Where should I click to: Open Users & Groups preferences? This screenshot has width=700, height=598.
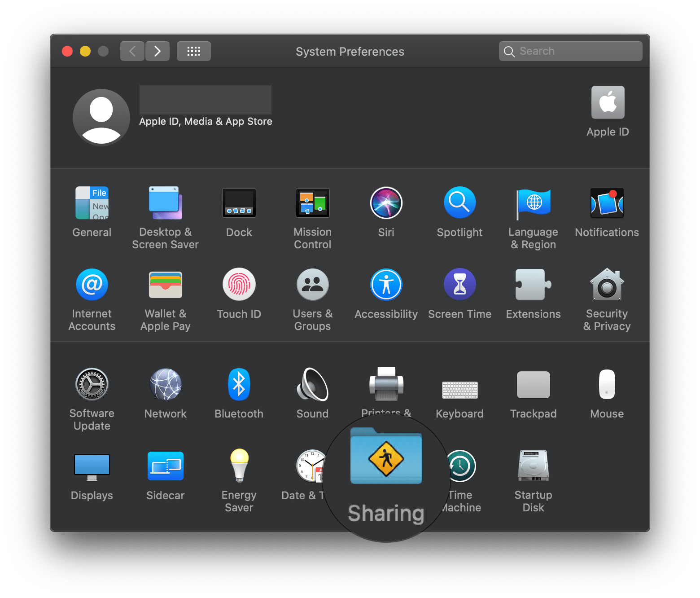tap(312, 284)
